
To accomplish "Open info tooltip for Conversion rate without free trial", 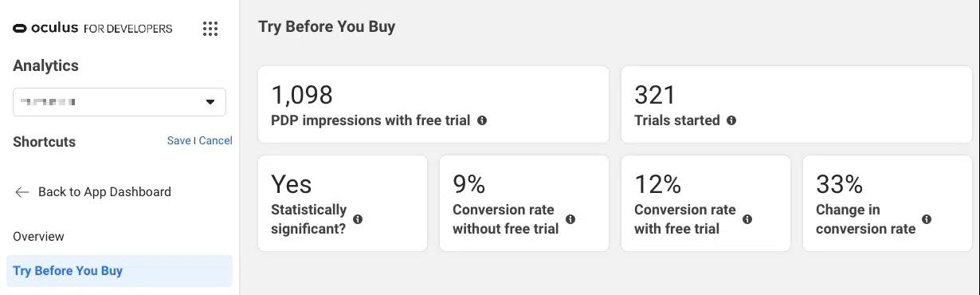I will 570,219.
